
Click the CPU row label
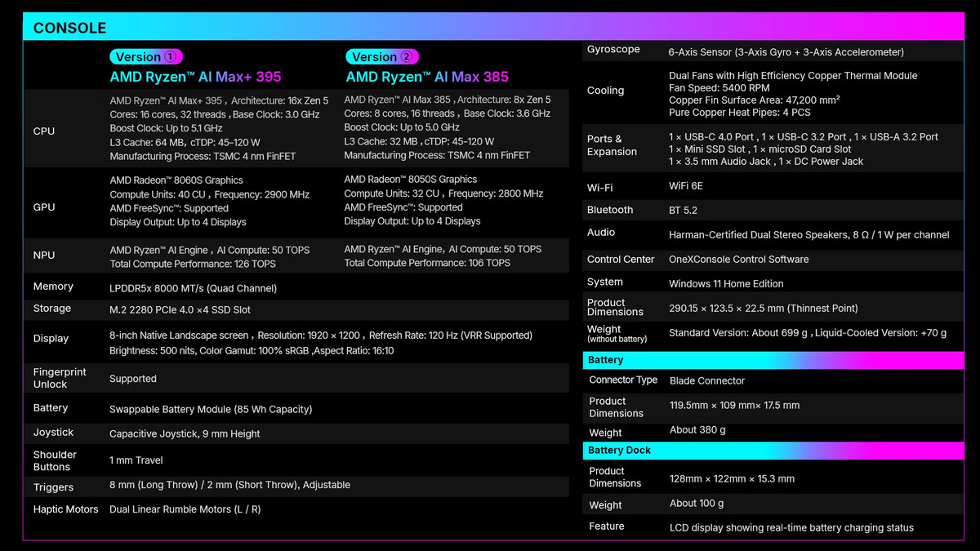click(44, 131)
